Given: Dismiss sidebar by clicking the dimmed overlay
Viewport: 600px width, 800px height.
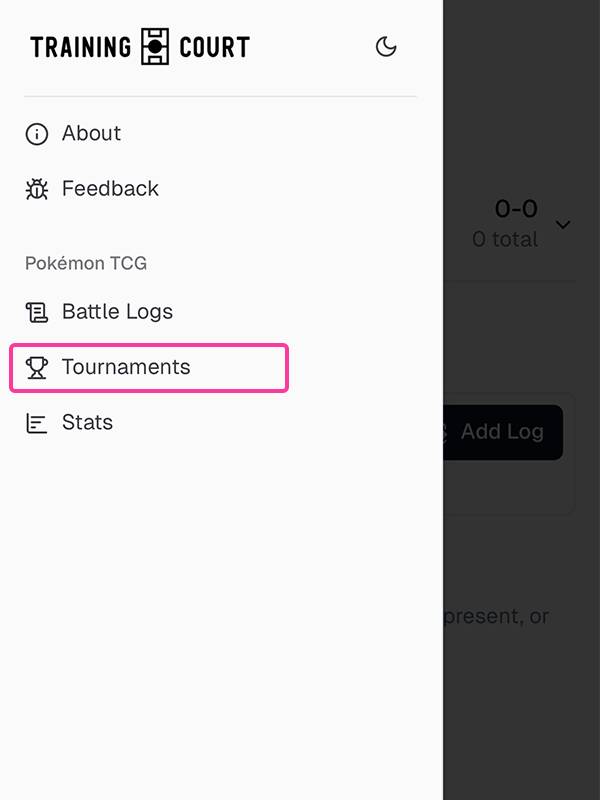Looking at the screenshot, I should 520,700.
